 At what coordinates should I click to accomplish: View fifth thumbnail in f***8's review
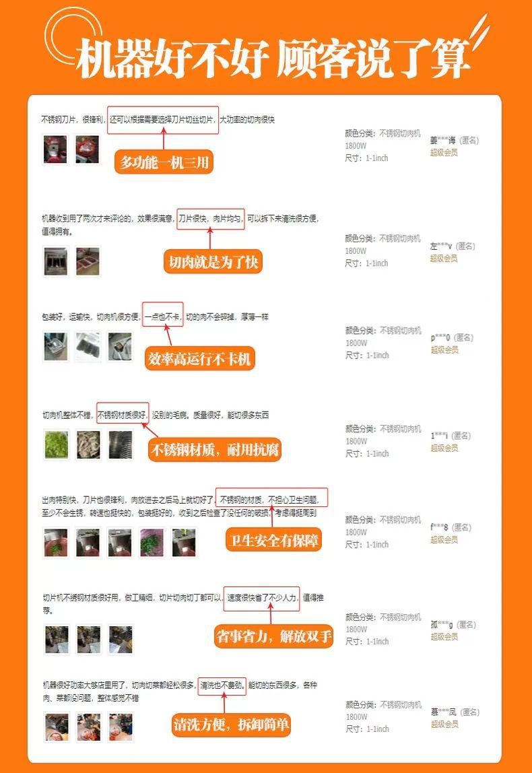tap(183, 543)
